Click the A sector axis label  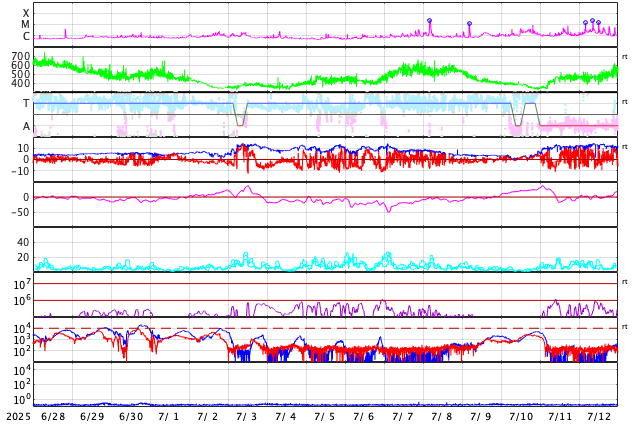[26, 127]
